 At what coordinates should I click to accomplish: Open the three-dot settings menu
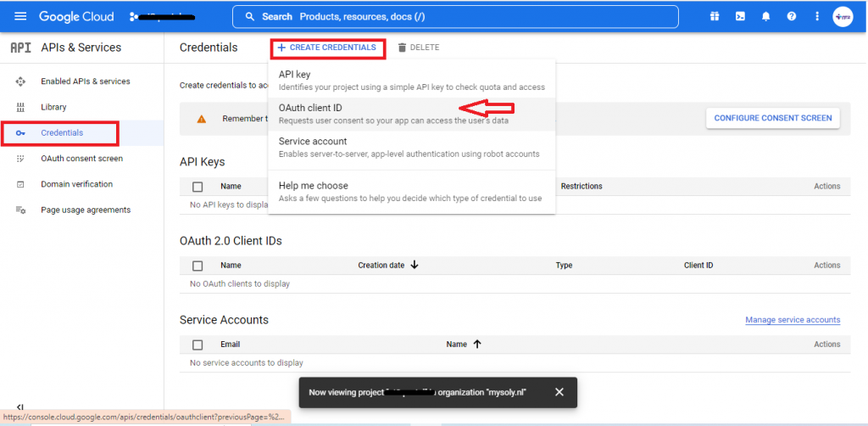817,17
